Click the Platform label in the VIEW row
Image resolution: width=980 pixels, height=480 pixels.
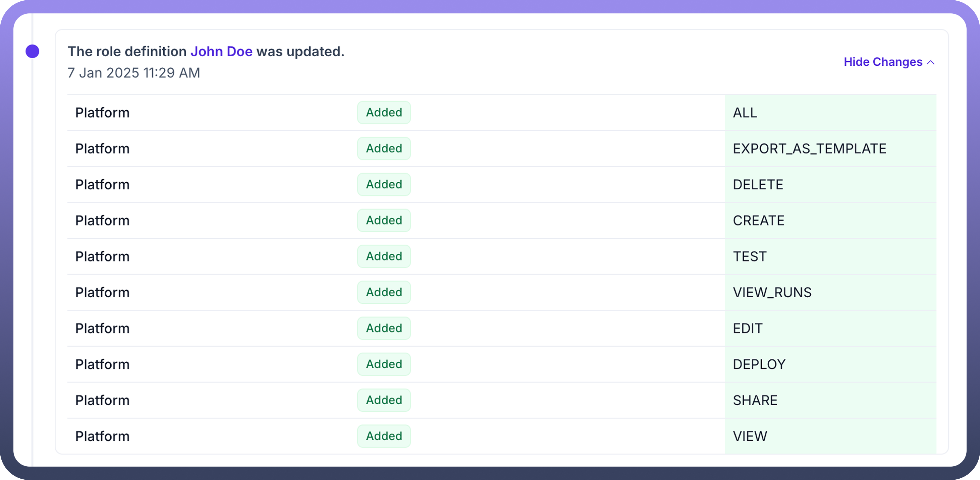point(102,436)
